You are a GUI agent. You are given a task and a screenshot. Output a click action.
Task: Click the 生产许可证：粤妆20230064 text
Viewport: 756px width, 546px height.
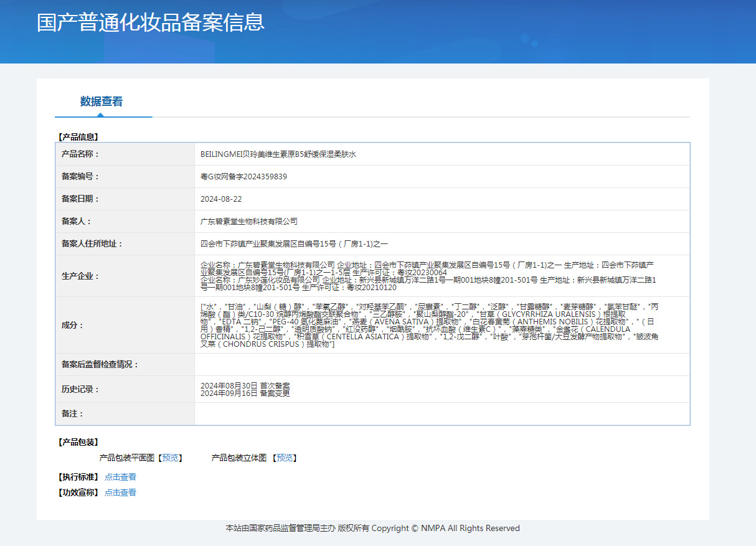[400, 272]
